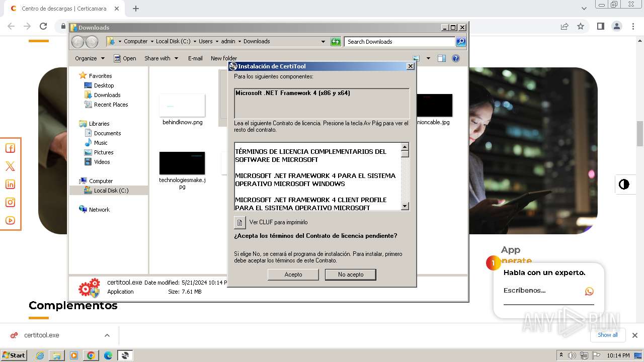Open Pictures library in the sidebar

click(x=104, y=152)
